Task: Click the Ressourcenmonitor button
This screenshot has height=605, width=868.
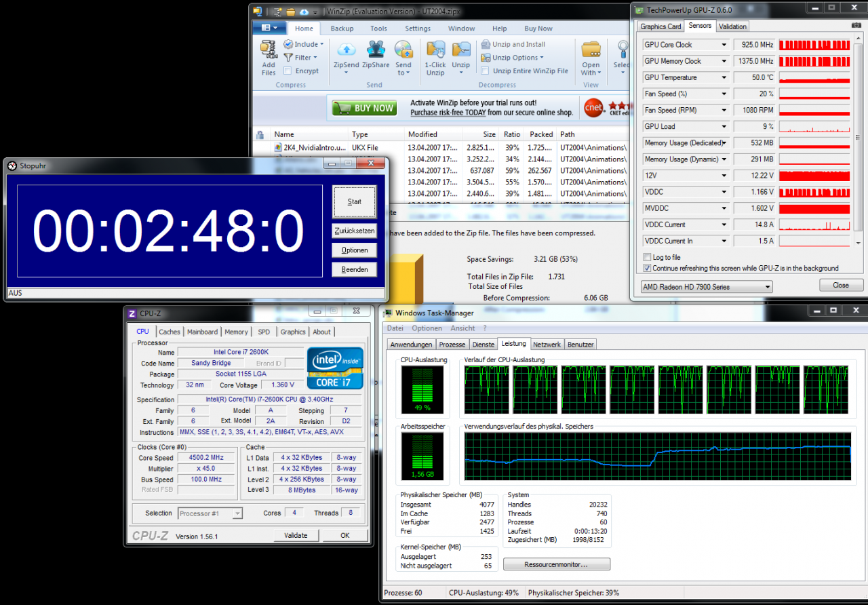Action: tap(557, 564)
